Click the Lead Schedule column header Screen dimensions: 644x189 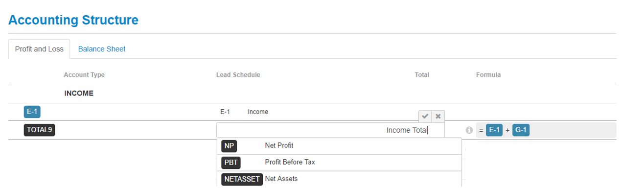point(238,75)
